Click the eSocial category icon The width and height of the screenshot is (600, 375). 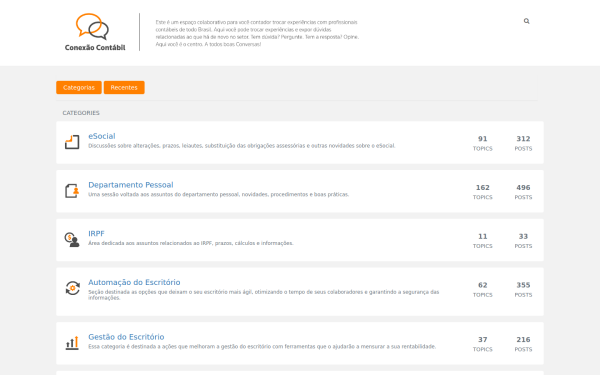[x=72, y=142]
